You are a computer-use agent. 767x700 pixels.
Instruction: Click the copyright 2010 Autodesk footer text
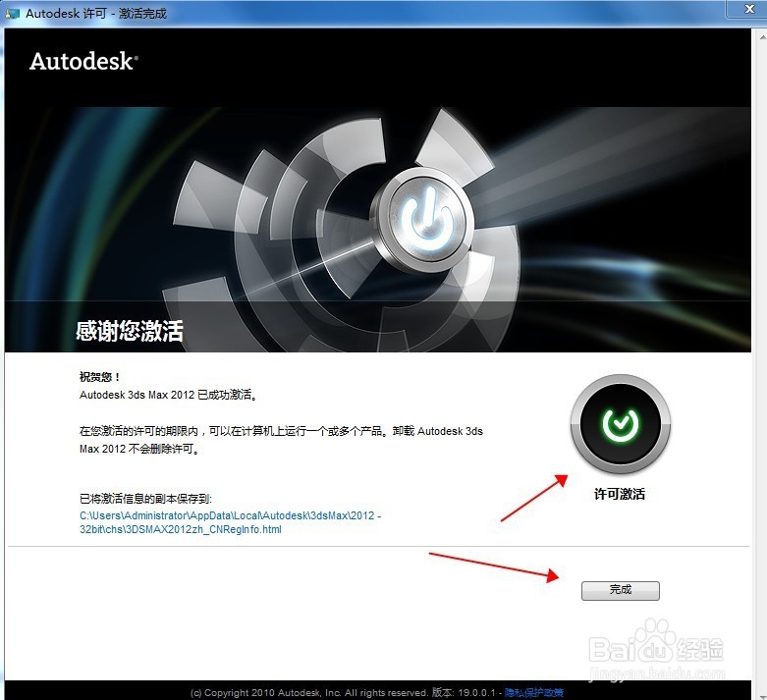point(310,693)
